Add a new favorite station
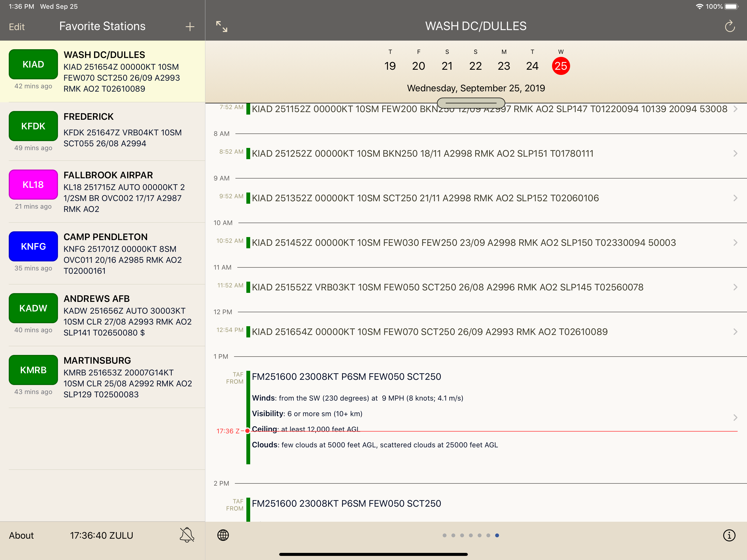 tap(190, 27)
